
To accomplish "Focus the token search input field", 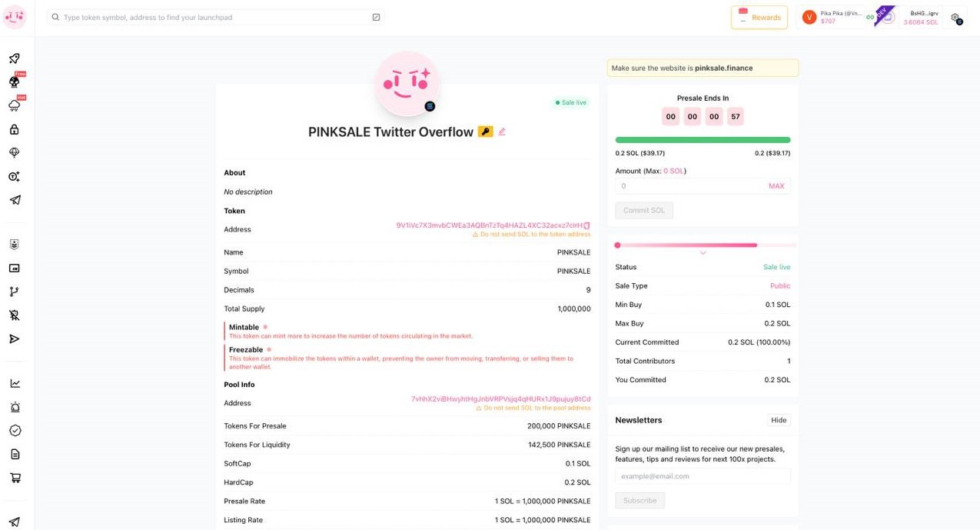I will [215, 17].
